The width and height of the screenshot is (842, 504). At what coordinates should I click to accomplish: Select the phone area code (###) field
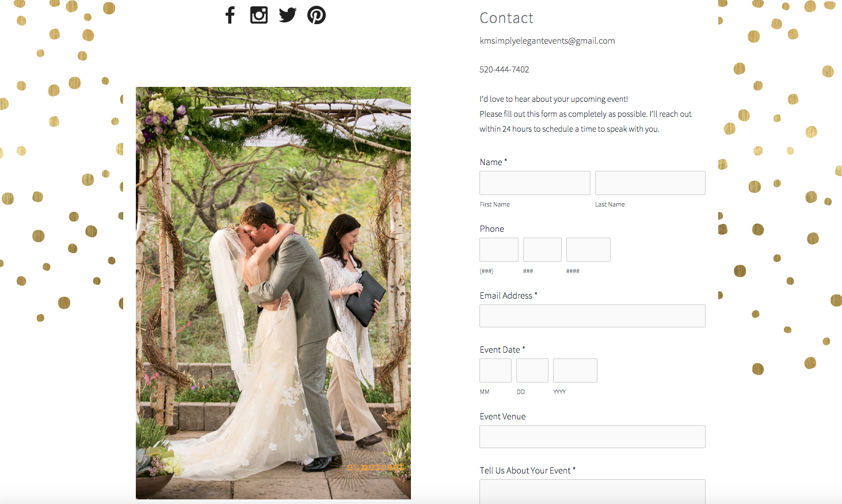pyautogui.click(x=499, y=250)
